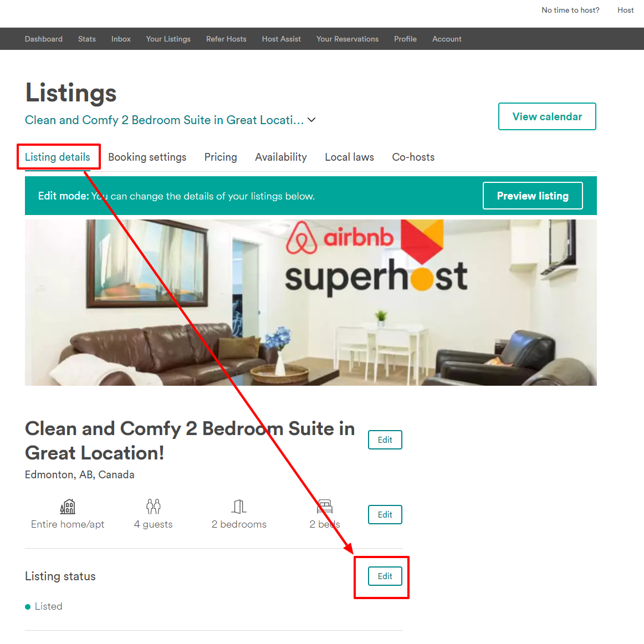Viewport: 644px width, 644px height.
Task: Expand the listing selector chevron
Action: (x=311, y=120)
